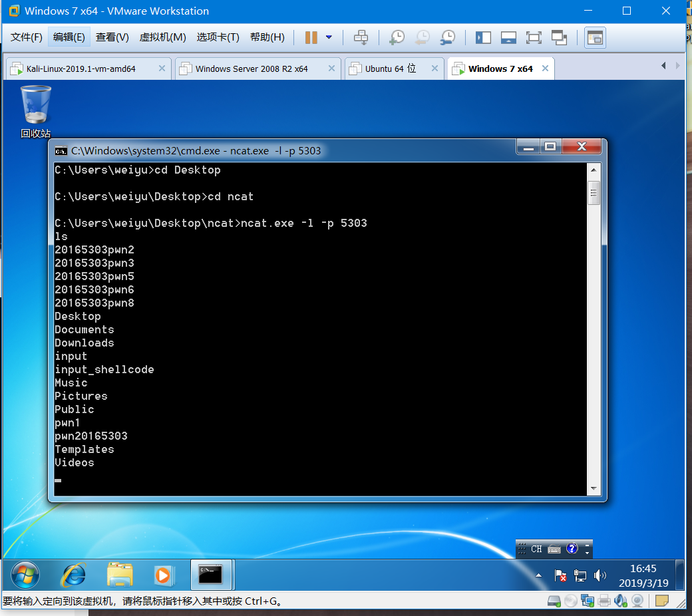Screen dimensions: 692x616
Task: Open the 选项卡(T) menu
Action: [x=218, y=37]
